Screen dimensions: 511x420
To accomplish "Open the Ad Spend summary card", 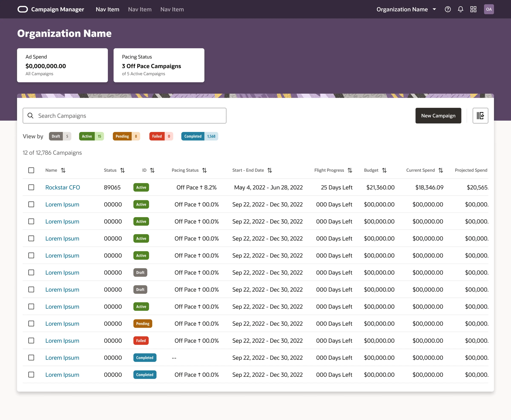I will [x=62, y=65].
